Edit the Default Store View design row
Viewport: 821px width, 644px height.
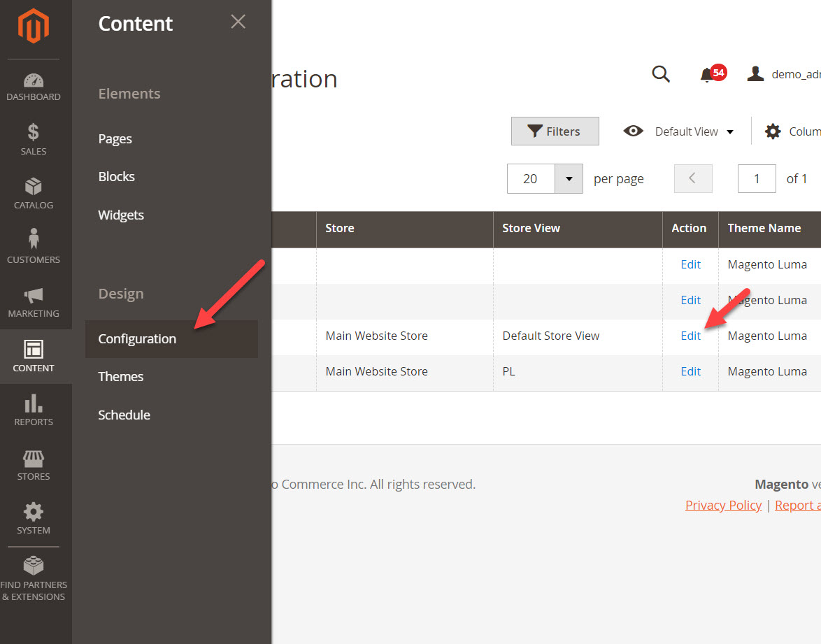tap(690, 336)
